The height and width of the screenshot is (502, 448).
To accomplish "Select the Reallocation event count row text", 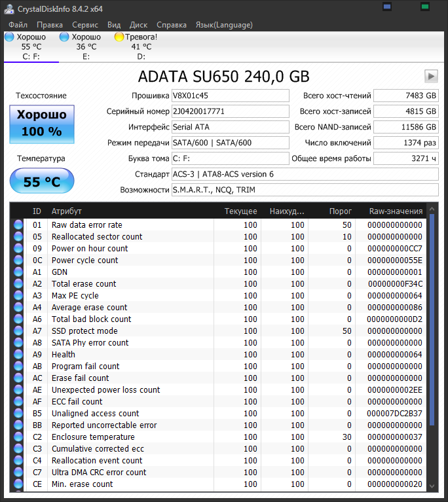I will pyautogui.click(x=97, y=461).
